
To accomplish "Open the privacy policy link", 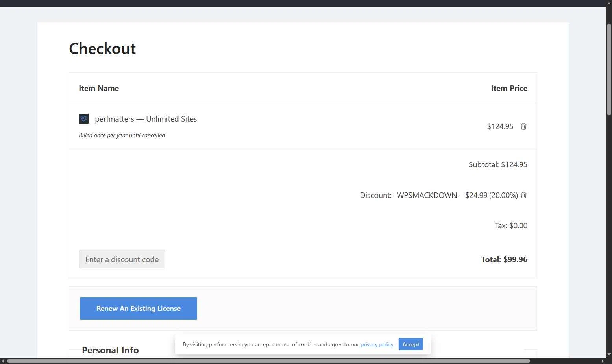I will 377,344.
